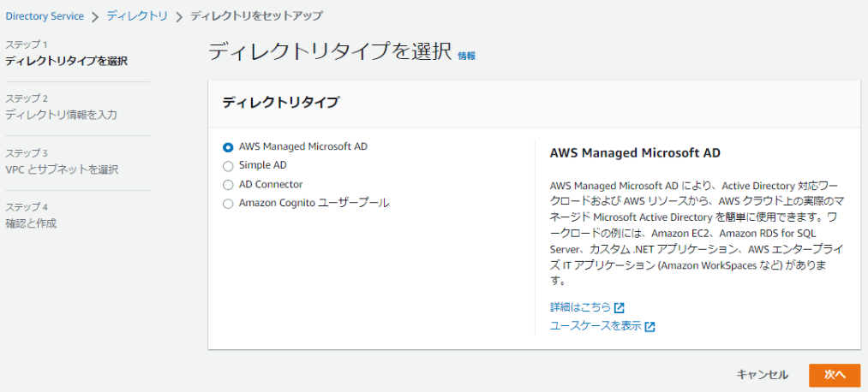Go to ディレクトリ breadcrumb link
The image size is (868, 392).
(137, 16)
